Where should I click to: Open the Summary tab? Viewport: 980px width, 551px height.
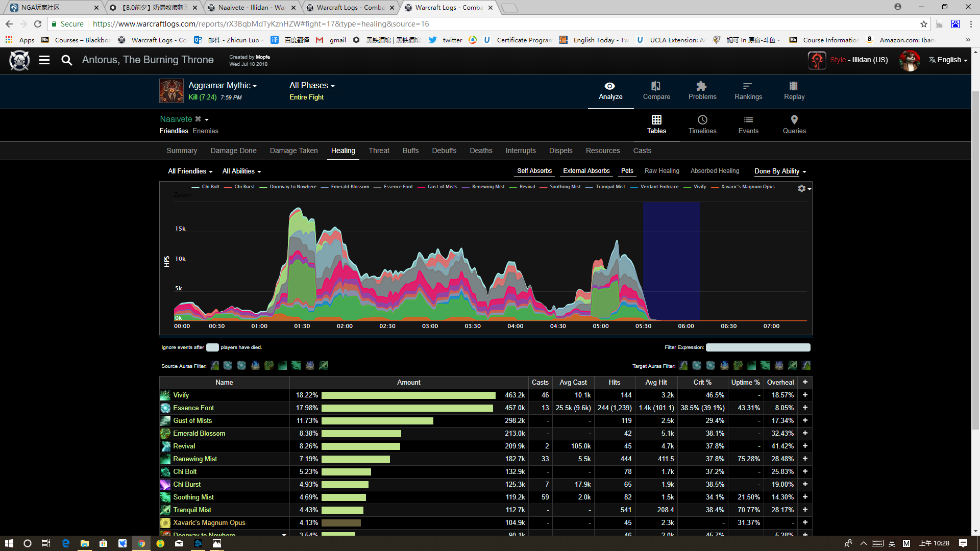click(182, 151)
